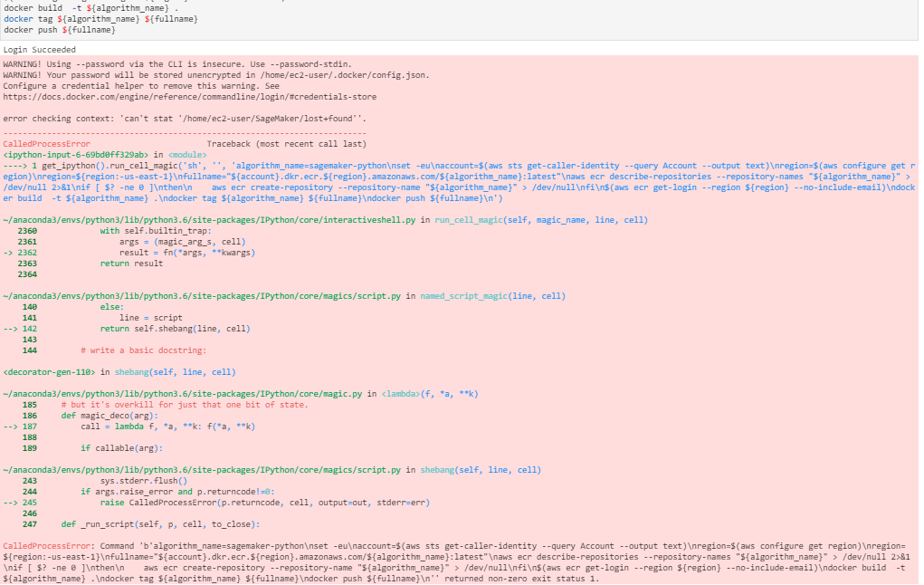Viewport: 924px width, 585px height.
Task: Click line 247 'def _run_script(self, p, cell, to_close):'
Action: pyautogui.click(x=160, y=524)
